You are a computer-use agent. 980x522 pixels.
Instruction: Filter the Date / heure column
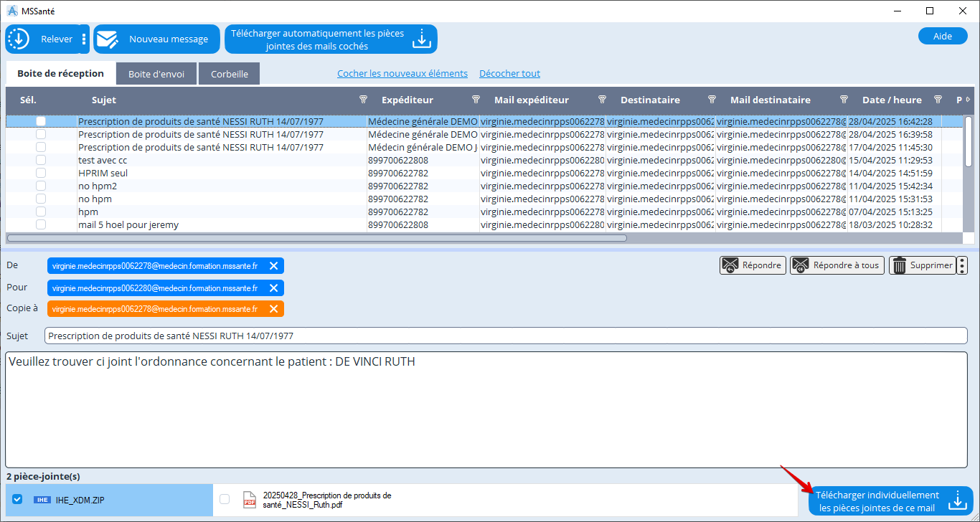[937, 100]
